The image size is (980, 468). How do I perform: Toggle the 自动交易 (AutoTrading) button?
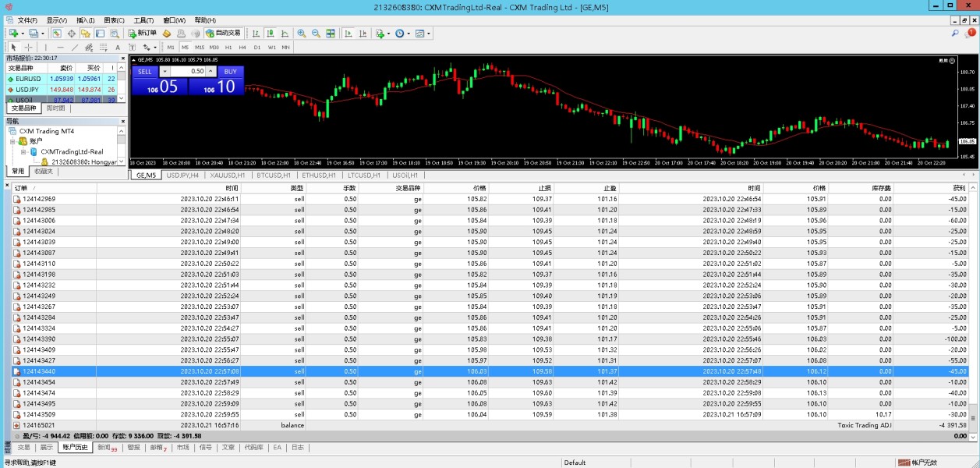(223, 34)
